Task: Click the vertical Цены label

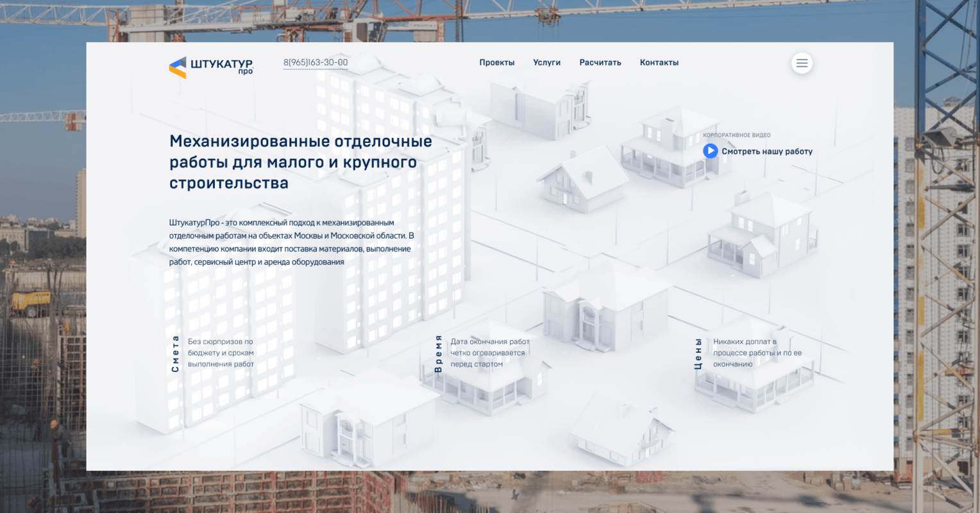Action: tap(698, 353)
